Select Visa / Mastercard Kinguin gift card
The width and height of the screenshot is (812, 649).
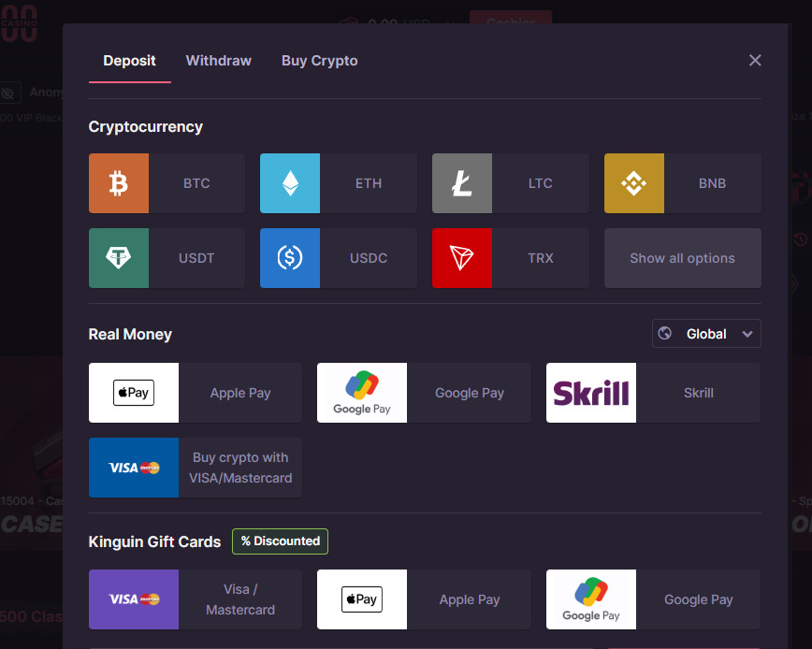[195, 599]
